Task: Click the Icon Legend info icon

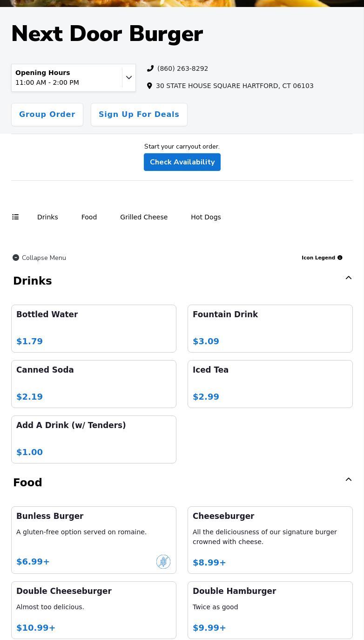Action: pos(340,258)
